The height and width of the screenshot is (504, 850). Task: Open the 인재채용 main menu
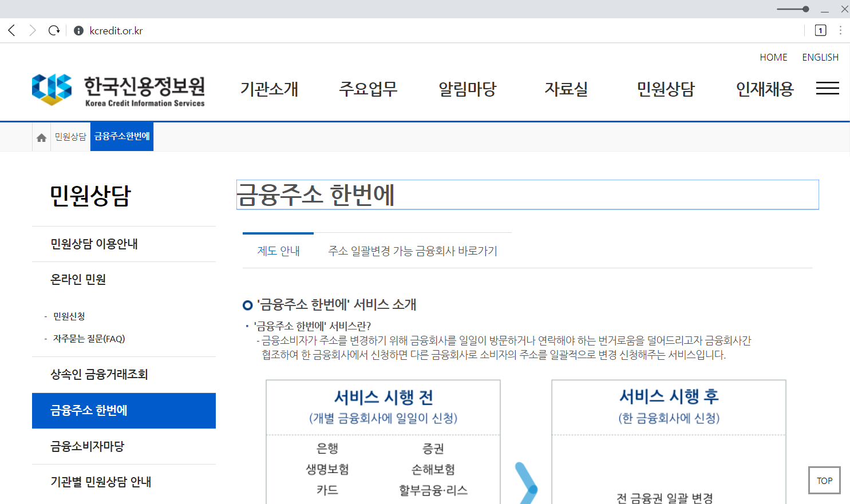[765, 89]
